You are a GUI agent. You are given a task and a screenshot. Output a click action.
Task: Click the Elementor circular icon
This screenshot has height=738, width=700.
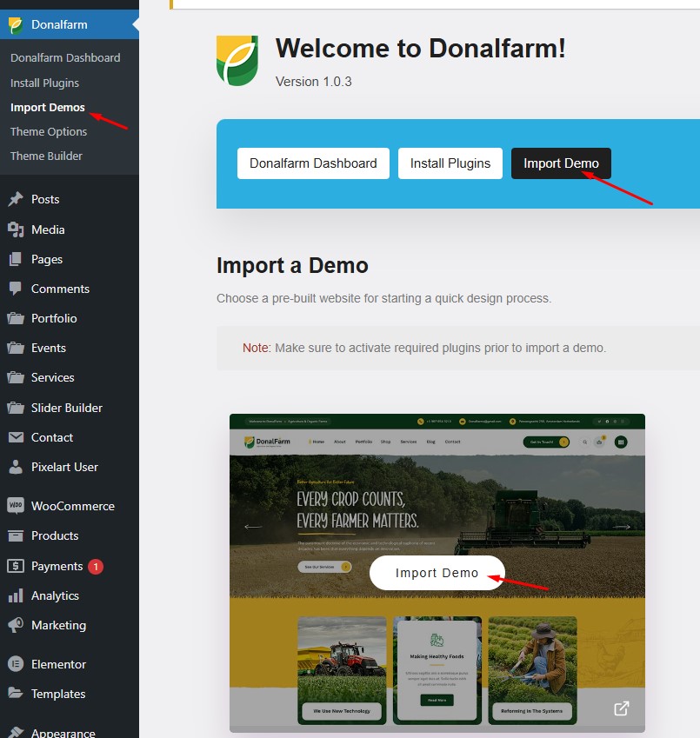tap(16, 664)
